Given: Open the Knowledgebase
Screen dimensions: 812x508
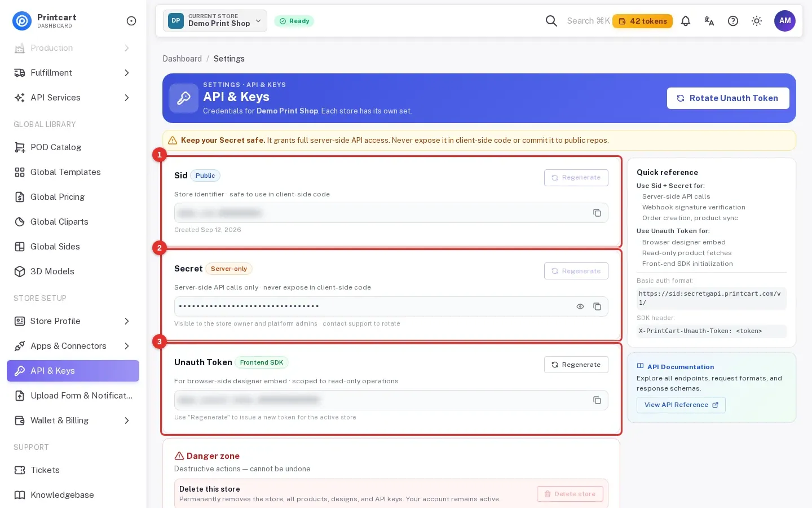Looking at the screenshot, I should click(73, 495).
